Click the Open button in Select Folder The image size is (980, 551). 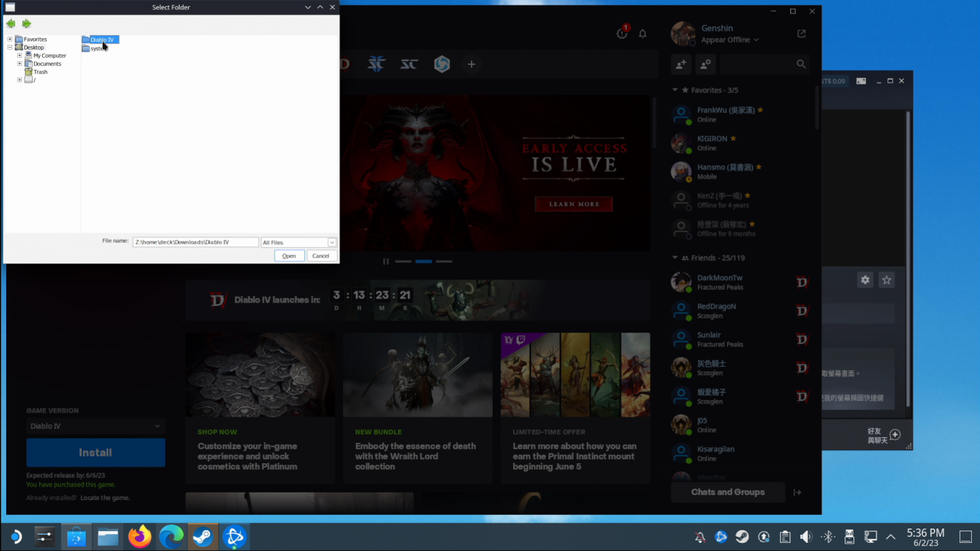pyautogui.click(x=289, y=256)
